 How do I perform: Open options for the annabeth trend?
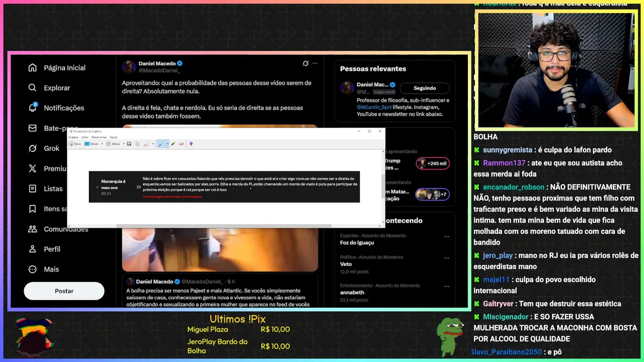446,286
